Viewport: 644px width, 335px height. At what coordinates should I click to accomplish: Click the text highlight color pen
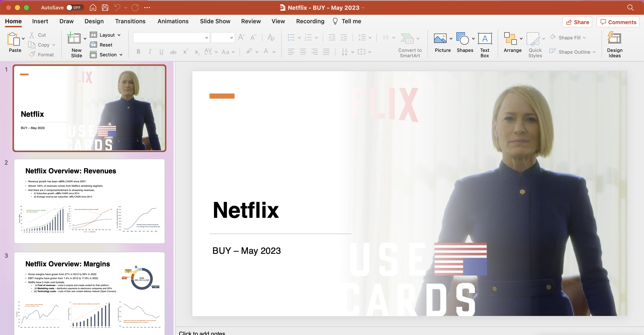tap(249, 51)
